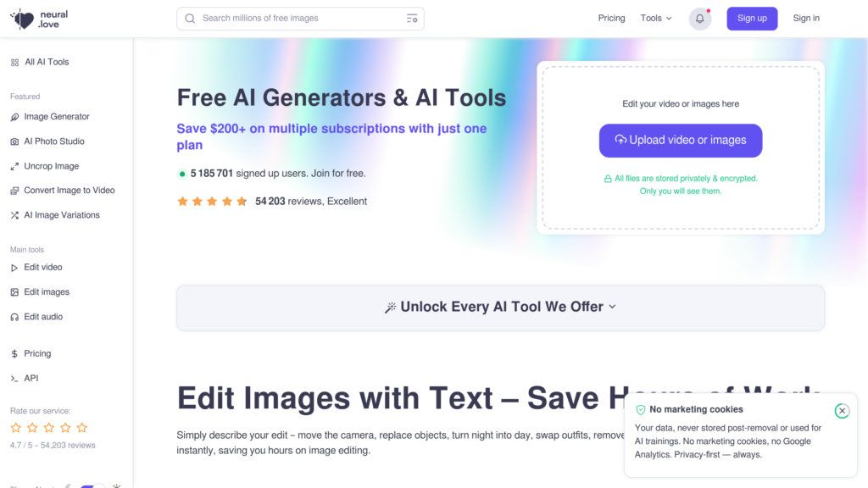Open Image Generator from sidebar

[x=57, y=117]
